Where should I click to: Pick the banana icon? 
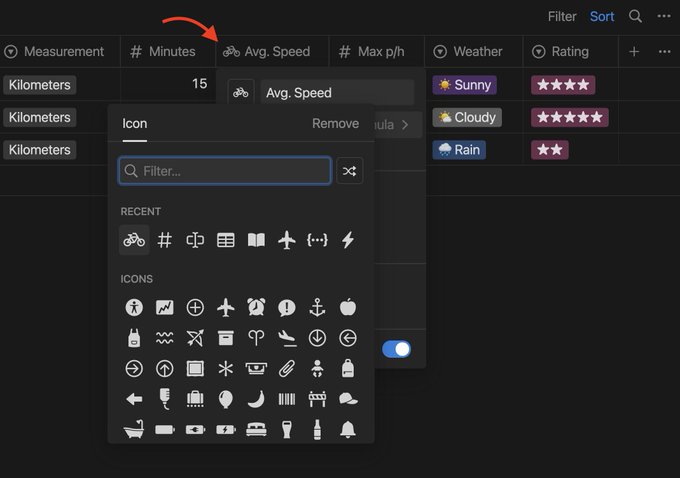[256, 399]
